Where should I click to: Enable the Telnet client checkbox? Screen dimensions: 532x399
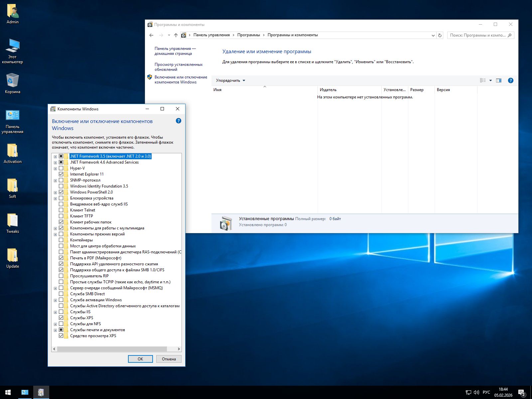coord(61,210)
